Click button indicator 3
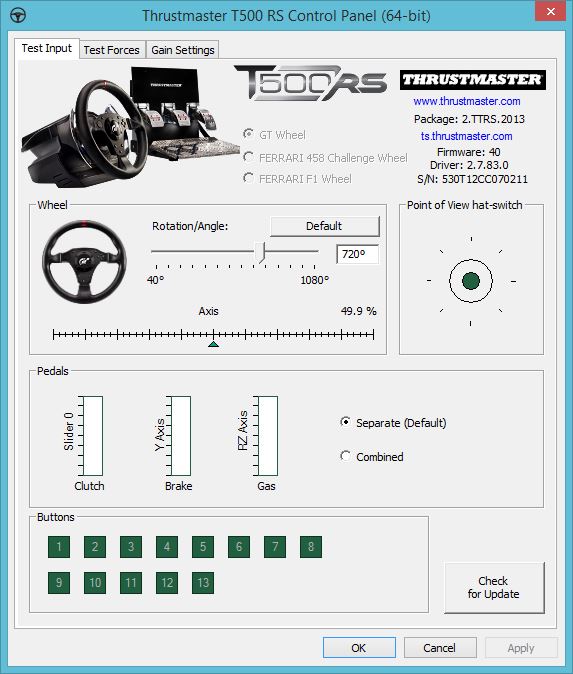The width and height of the screenshot is (573, 674). pyautogui.click(x=131, y=547)
